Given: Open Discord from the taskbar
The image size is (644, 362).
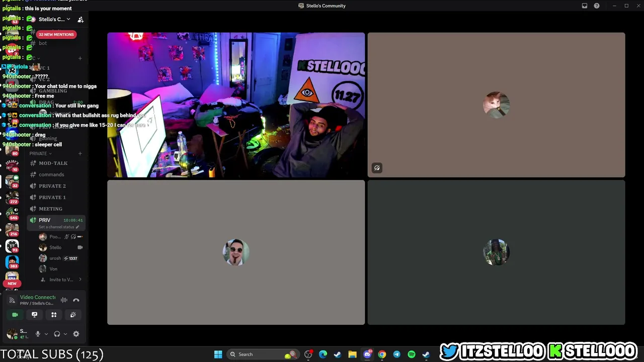Looking at the screenshot, I should [x=367, y=354].
